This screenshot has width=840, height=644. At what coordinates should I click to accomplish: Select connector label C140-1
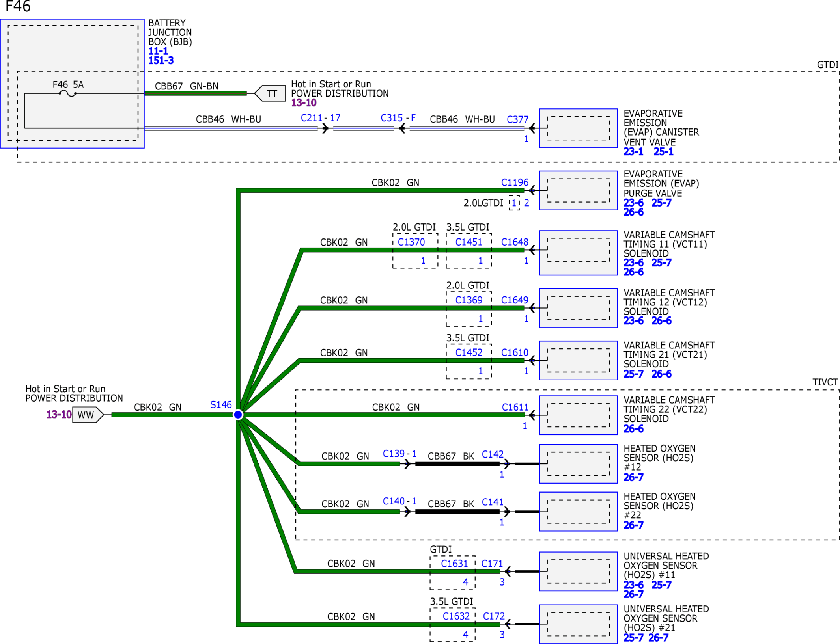point(400,501)
